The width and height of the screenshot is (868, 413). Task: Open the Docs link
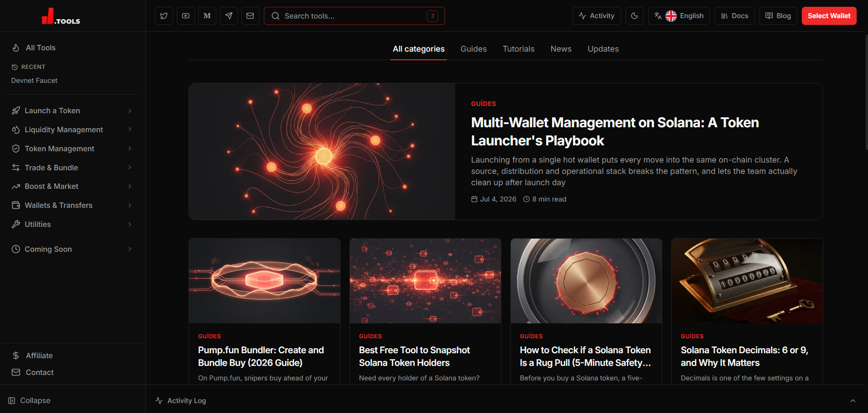pos(735,16)
